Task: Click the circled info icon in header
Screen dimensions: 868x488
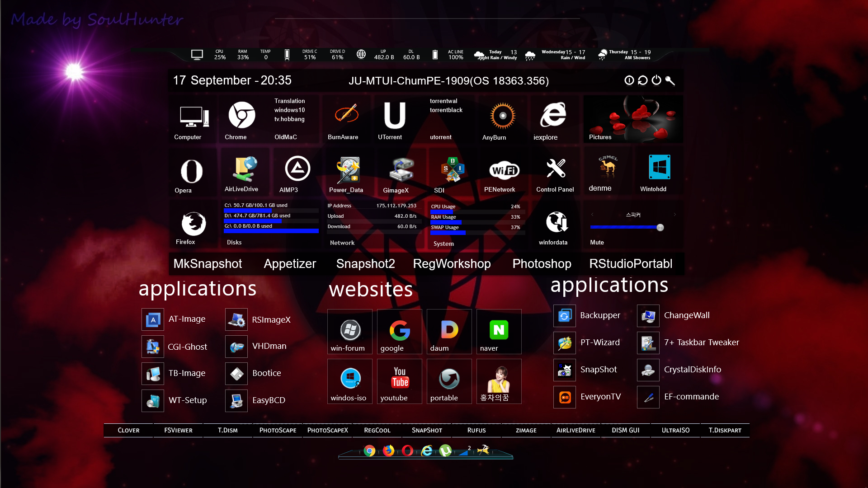Action: [x=629, y=80]
